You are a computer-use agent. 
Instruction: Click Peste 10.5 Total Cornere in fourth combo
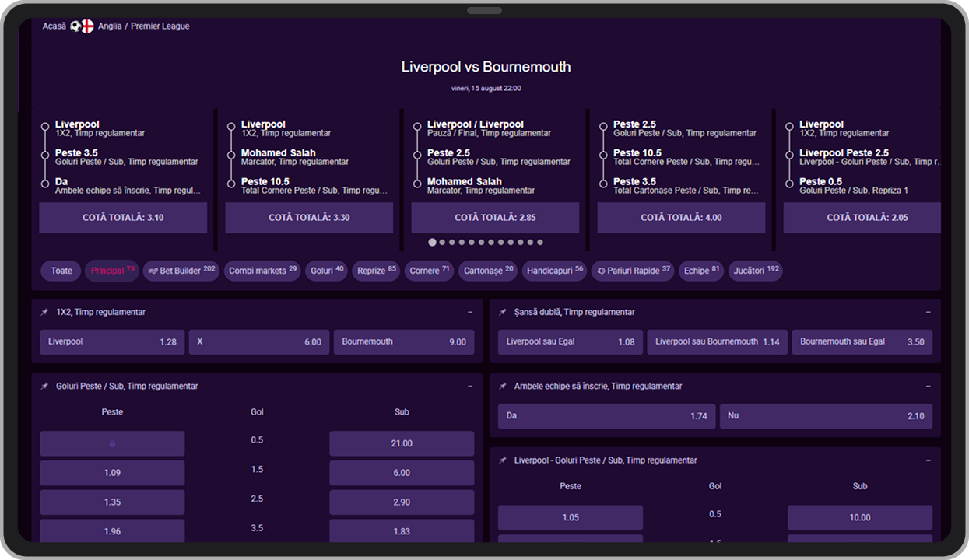[x=686, y=157]
